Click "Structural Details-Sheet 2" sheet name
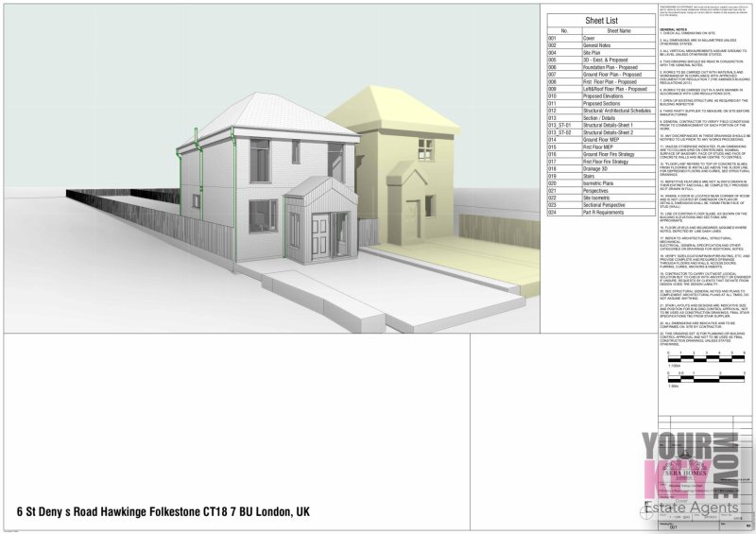Viewport: 756px width, 534px height. (608, 132)
